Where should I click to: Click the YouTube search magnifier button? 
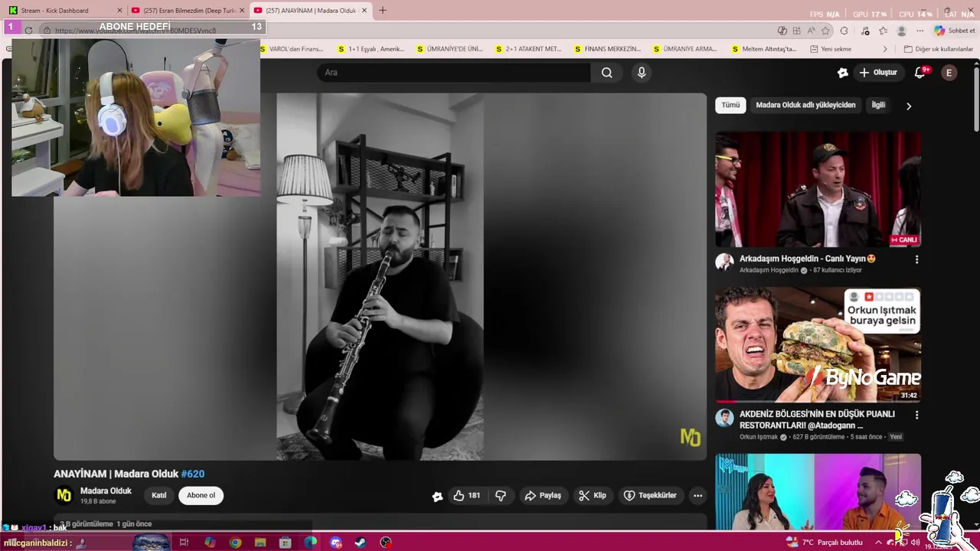coord(606,73)
